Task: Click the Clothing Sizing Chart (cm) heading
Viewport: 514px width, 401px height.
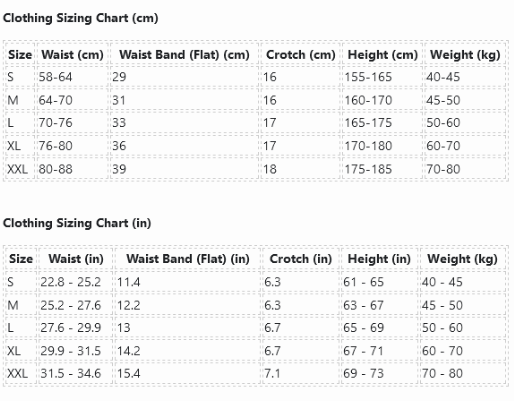Action: (80, 18)
